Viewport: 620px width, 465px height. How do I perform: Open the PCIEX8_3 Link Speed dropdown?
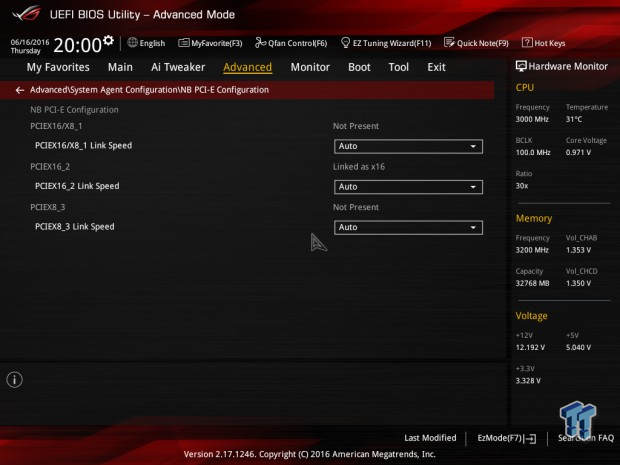point(408,227)
